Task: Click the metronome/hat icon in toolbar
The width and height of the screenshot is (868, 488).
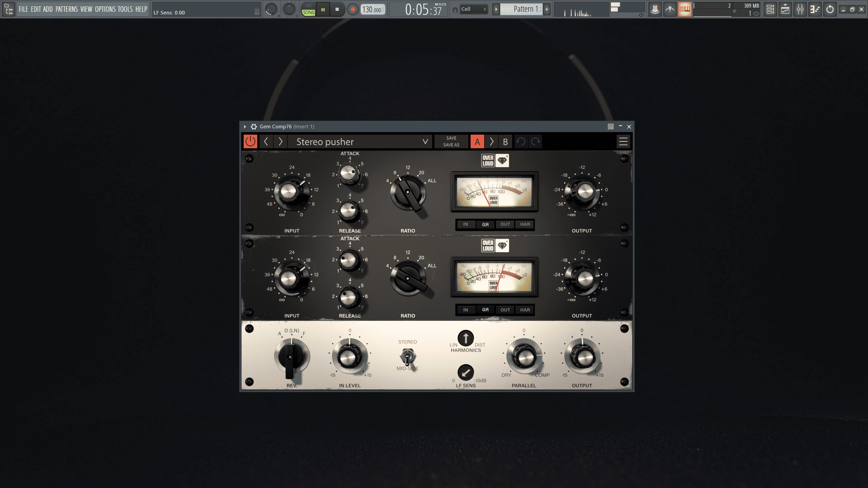Action: (655, 9)
